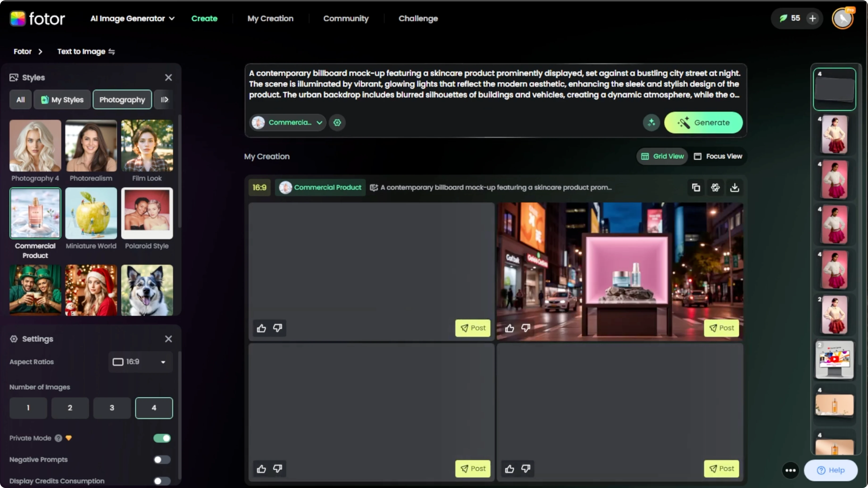Open the monitor mockup history thumbnail
Image resolution: width=868 pixels, height=488 pixels.
tap(834, 360)
